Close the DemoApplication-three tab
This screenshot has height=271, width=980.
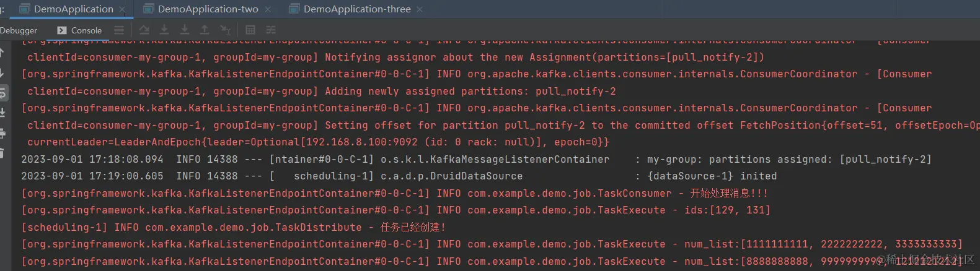click(420, 9)
